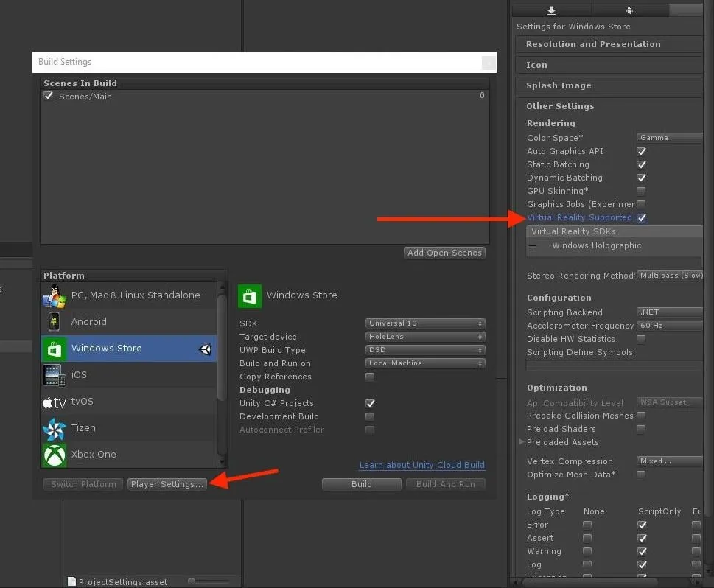Click the Unity logo on Windows Store row
This screenshot has height=588, width=714.
pyautogui.click(x=206, y=349)
